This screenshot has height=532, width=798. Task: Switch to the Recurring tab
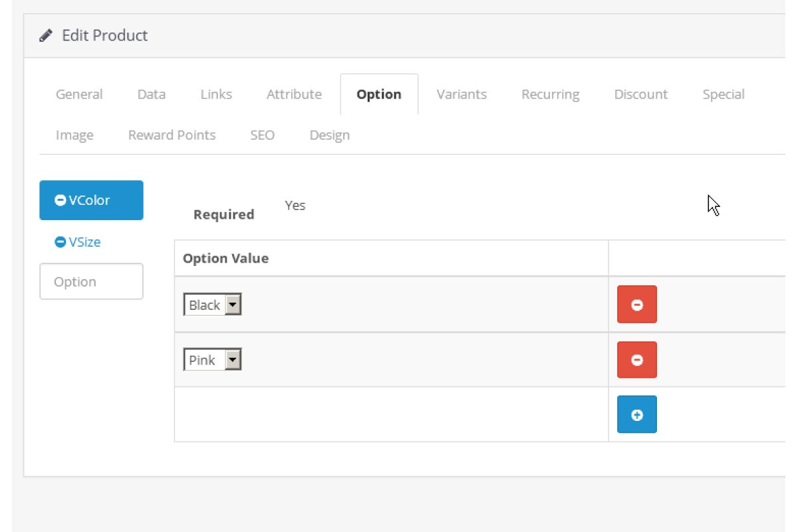tap(550, 94)
